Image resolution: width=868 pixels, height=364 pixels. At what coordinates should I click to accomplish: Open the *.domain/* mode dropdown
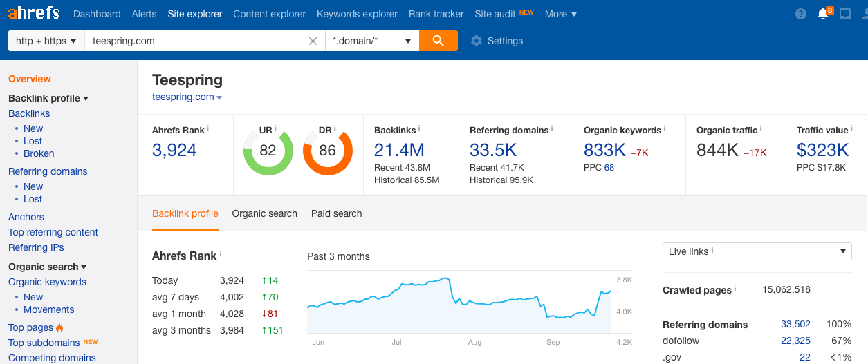pyautogui.click(x=372, y=41)
